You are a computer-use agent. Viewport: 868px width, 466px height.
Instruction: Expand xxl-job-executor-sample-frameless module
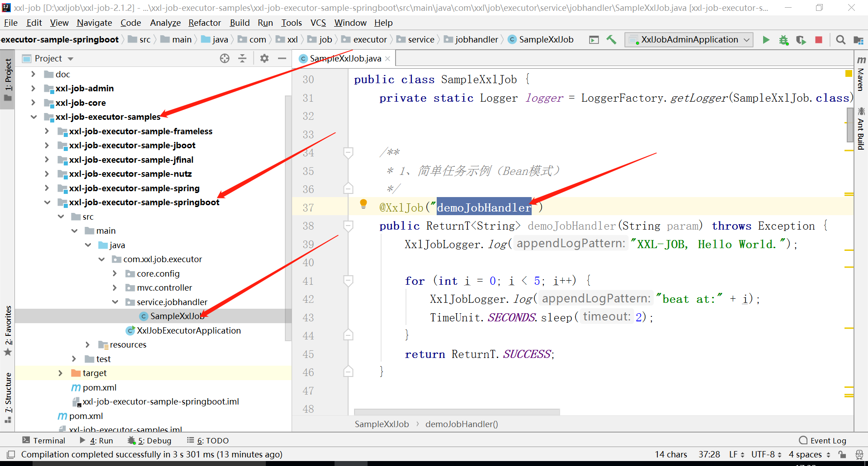tap(47, 131)
